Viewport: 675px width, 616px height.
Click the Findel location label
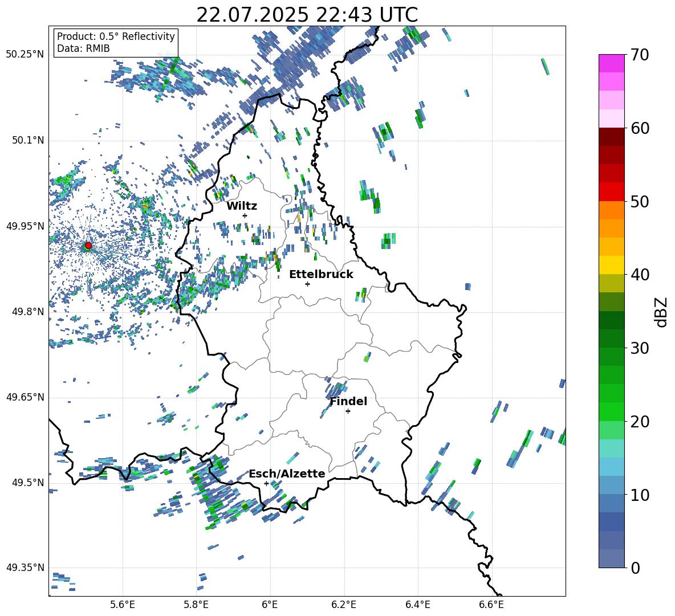(348, 401)
